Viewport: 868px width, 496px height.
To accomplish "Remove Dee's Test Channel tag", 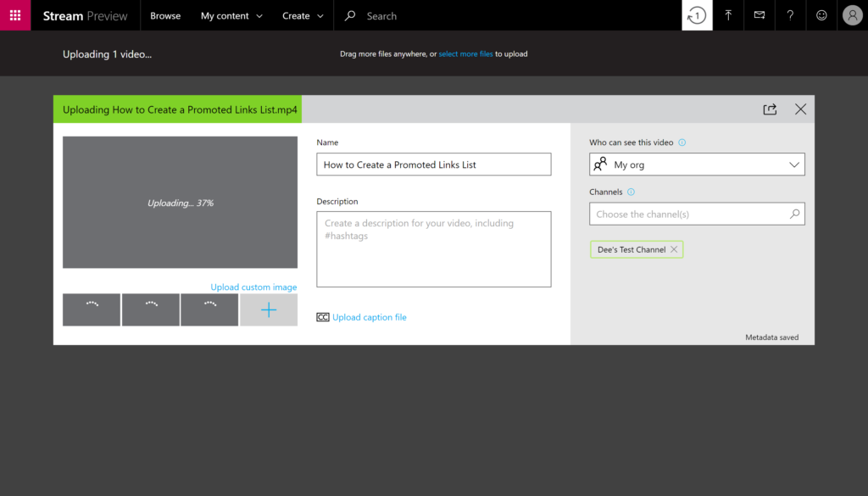I will tap(674, 249).
